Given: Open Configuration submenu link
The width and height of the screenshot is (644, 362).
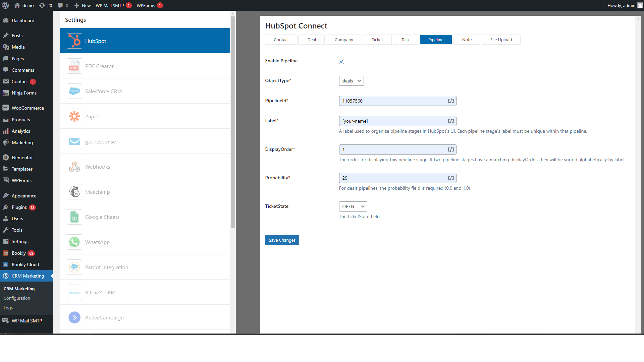Looking at the screenshot, I should (x=17, y=298).
